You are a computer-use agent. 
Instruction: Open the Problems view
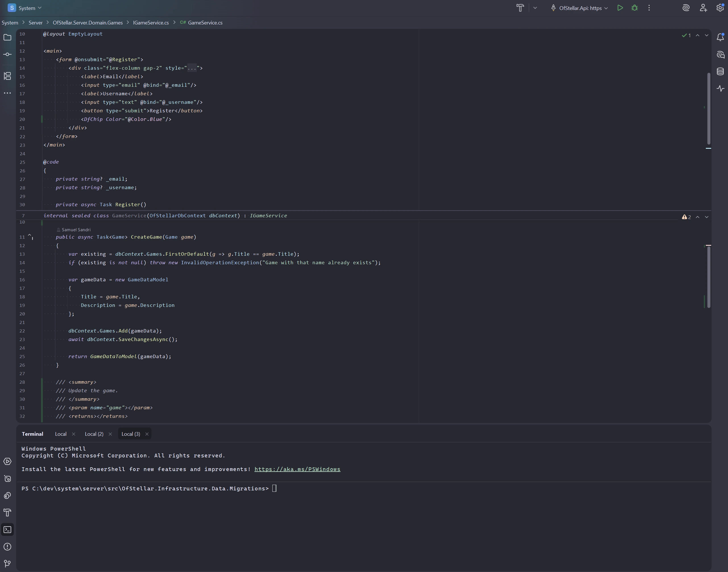click(x=7, y=547)
